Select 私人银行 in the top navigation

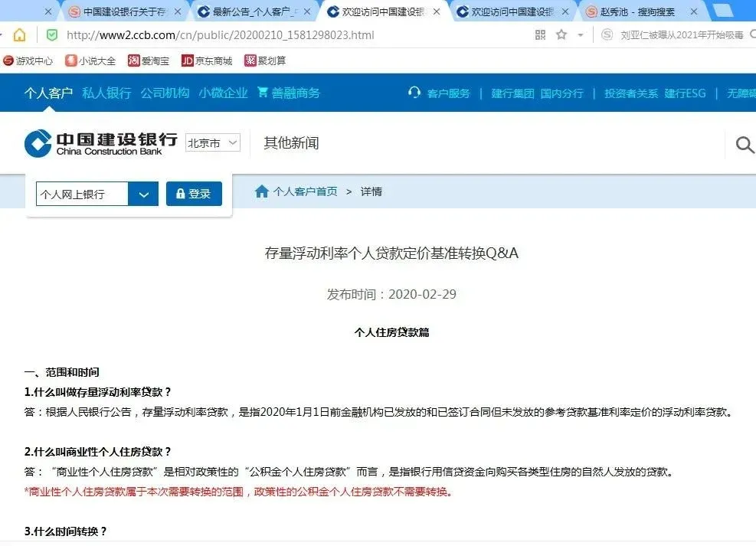pyautogui.click(x=106, y=93)
